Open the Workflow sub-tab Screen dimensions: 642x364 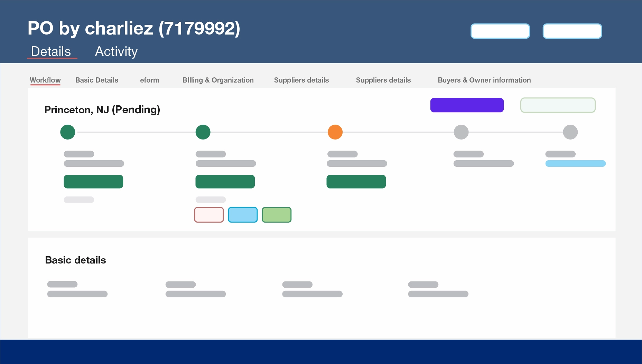point(45,80)
